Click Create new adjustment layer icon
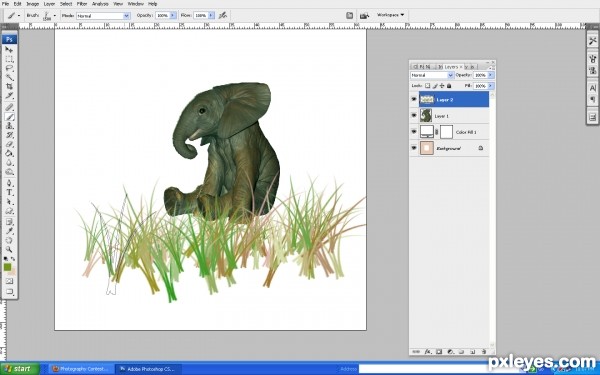600x375 pixels. 450,351
